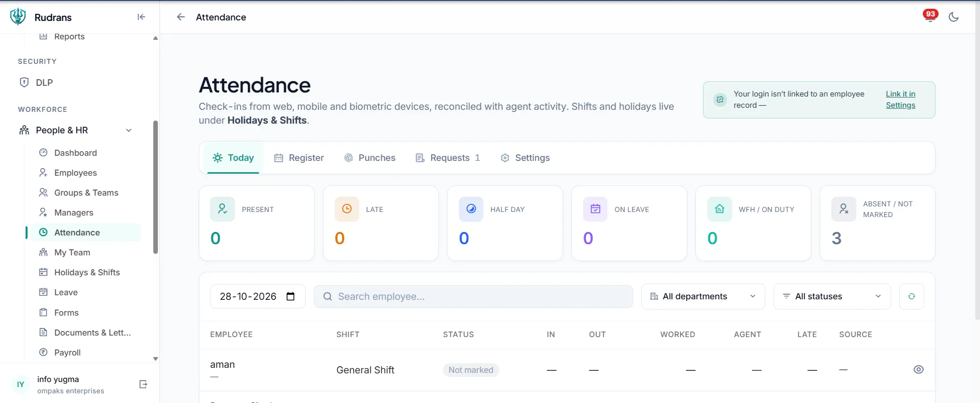980x403 pixels.
Task: Open Documents & Letters sidebar item
Action: (x=85, y=333)
